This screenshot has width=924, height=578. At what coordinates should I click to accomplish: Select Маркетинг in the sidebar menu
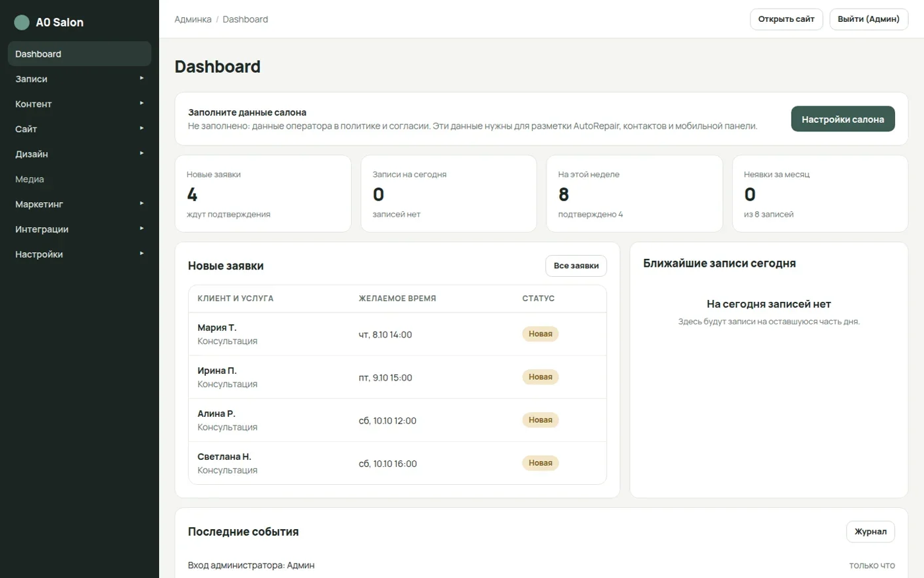tap(79, 204)
